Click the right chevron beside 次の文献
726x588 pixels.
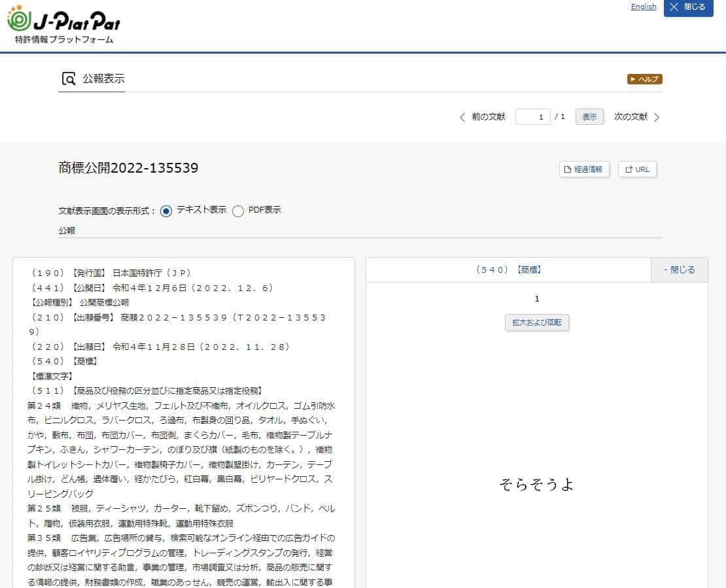(x=657, y=116)
